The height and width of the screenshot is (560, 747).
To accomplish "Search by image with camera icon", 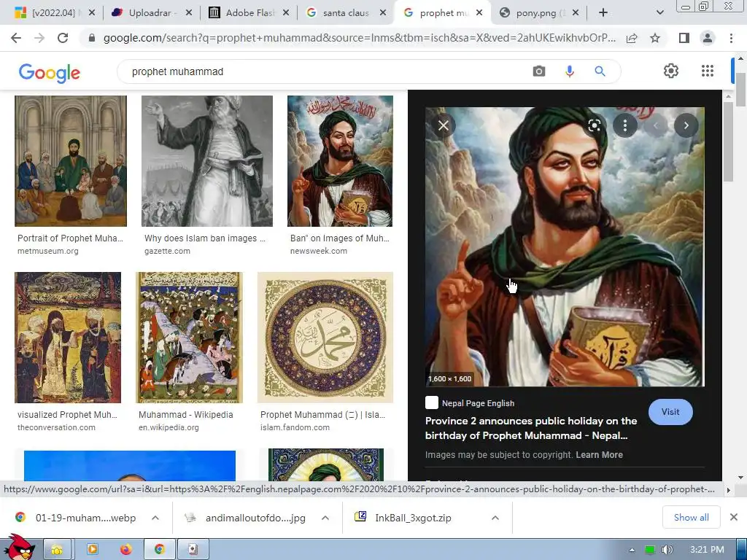I will point(539,71).
